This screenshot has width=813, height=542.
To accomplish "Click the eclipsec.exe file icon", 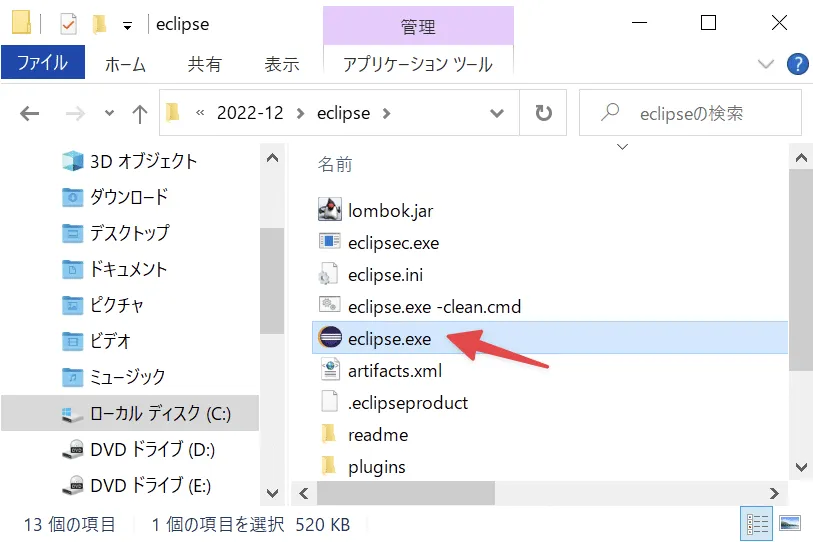I will click(x=329, y=242).
